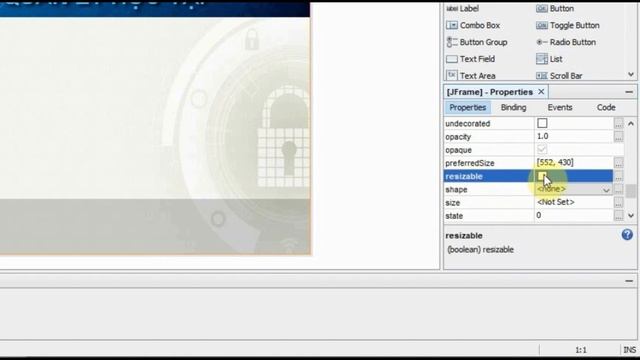Select the Label palette component
This screenshot has height=360, width=640.
pos(462,9)
